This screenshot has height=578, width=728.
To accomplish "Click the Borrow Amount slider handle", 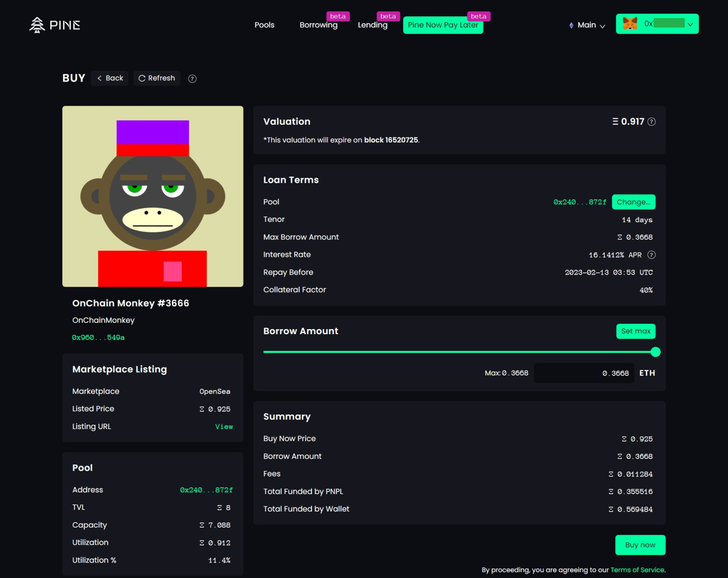I will click(655, 352).
